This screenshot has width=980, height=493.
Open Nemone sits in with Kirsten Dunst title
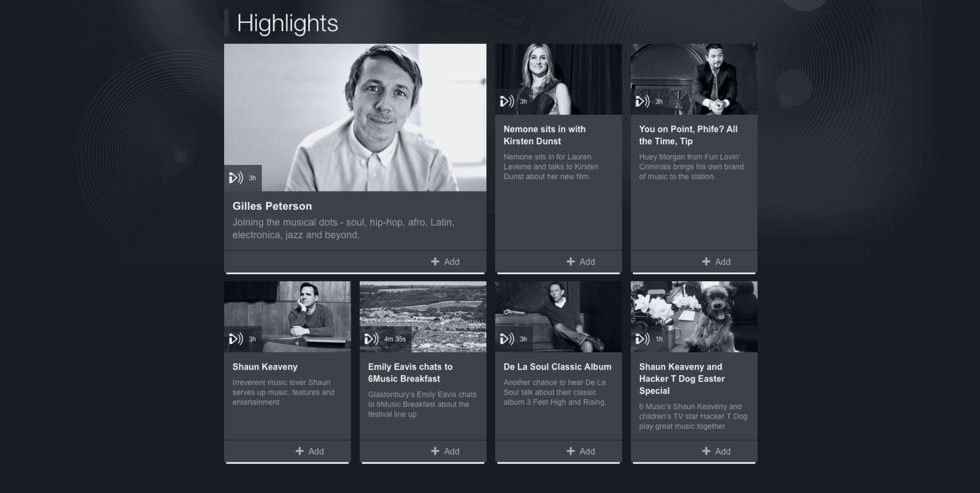pos(545,135)
